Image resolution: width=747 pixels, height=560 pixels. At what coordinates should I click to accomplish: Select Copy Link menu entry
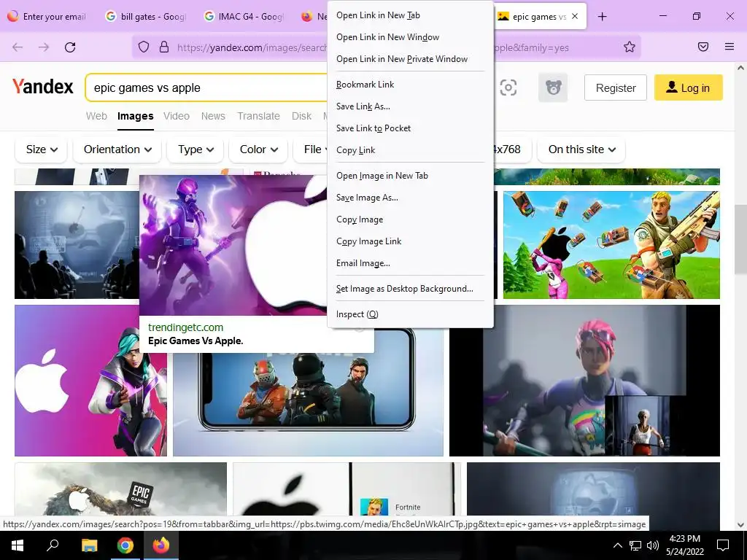pos(410,150)
